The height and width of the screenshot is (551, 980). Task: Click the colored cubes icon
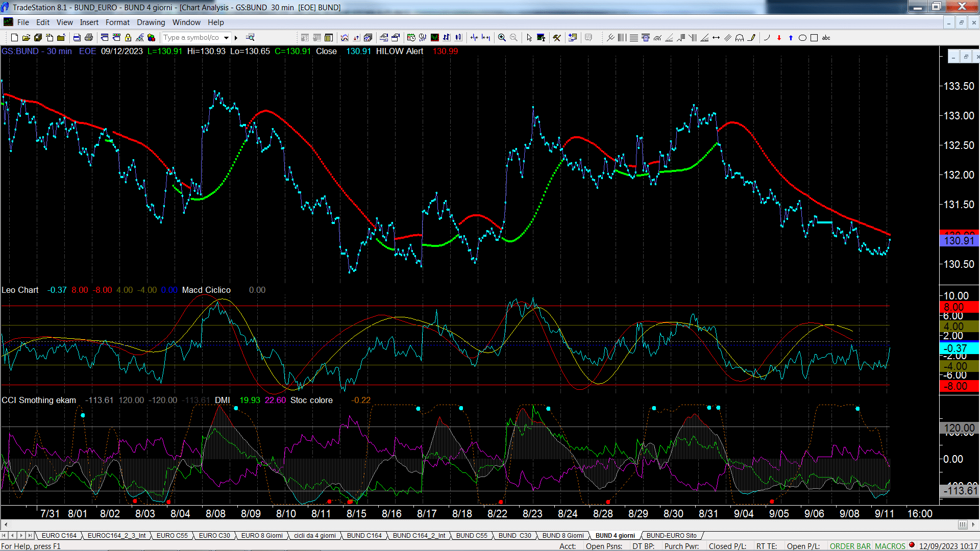coord(152,37)
